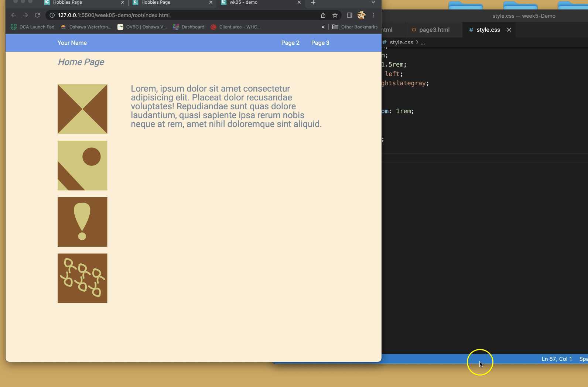Open the Page 3 navigation link
The image size is (588, 387).
pyautogui.click(x=320, y=43)
